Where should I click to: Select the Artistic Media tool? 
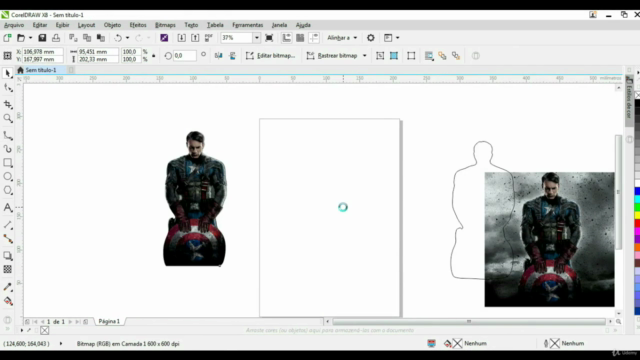(8, 149)
